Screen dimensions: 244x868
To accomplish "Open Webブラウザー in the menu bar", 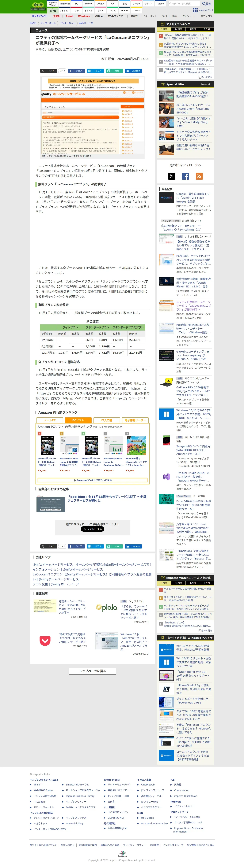I will [x=116, y=16].
